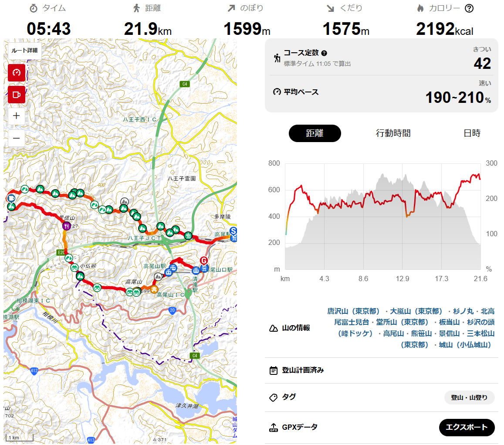Click the エクスポート GPX export button
This screenshot has height=445, width=504.
click(x=467, y=427)
